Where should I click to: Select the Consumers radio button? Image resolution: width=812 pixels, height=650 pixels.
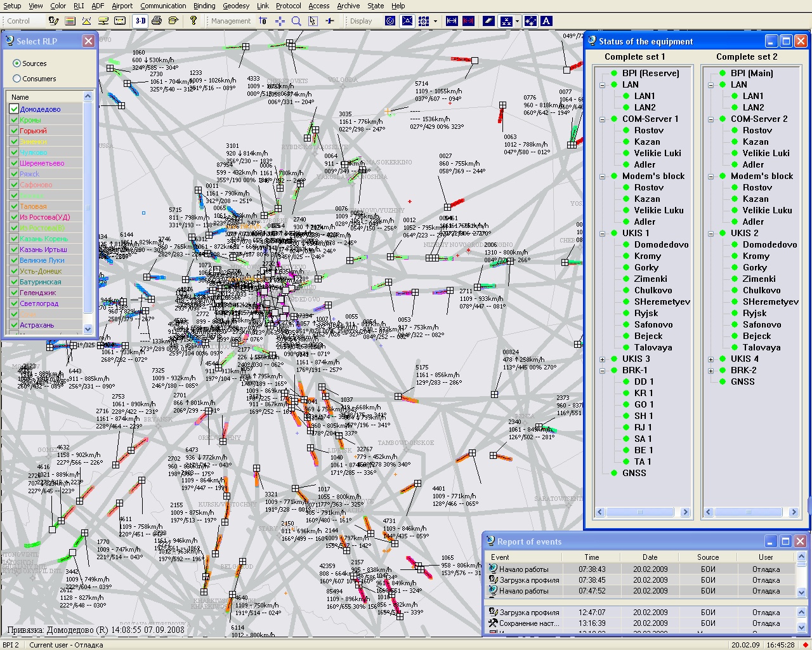pyautogui.click(x=17, y=79)
